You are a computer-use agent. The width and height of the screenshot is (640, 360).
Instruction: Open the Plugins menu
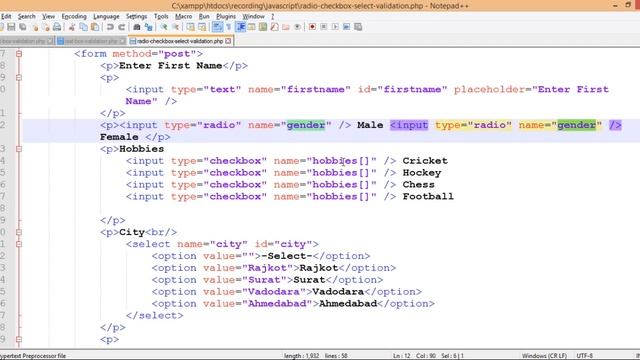[226, 16]
